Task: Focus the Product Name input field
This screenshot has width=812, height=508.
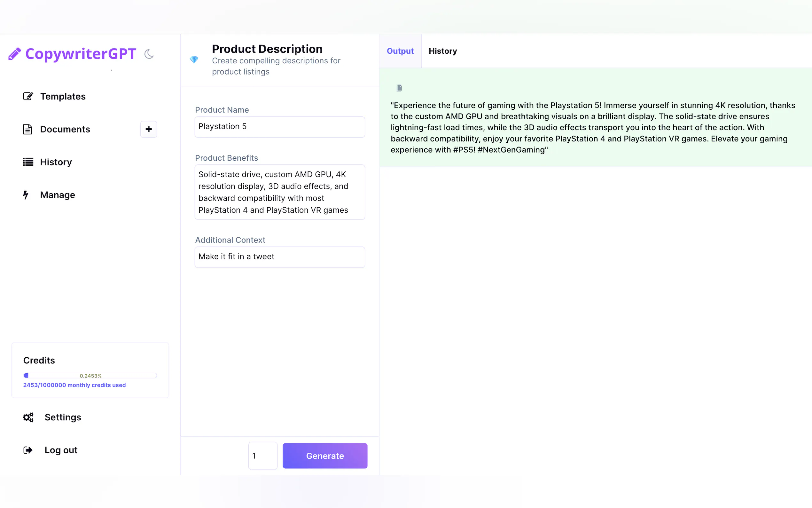Action: [280, 127]
